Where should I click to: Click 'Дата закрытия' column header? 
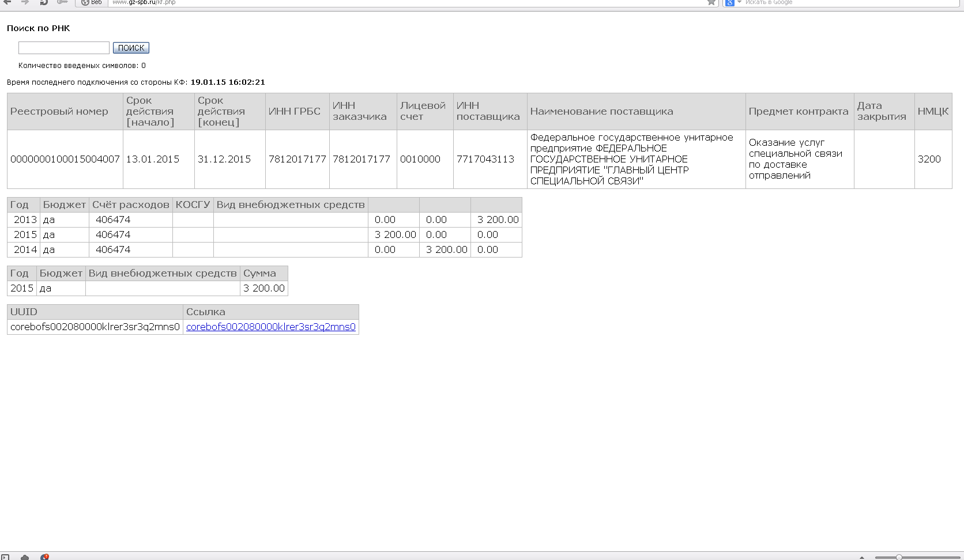[884, 111]
